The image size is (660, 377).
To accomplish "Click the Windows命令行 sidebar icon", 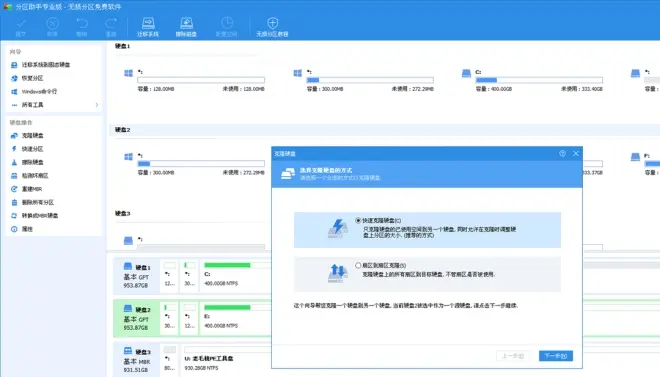I will (x=14, y=92).
